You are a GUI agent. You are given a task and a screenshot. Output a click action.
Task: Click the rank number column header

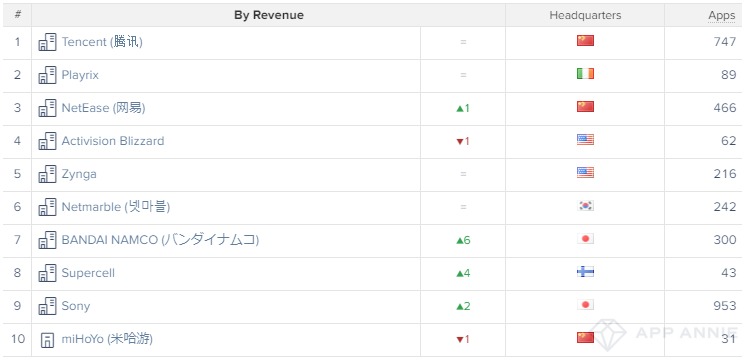click(18, 15)
